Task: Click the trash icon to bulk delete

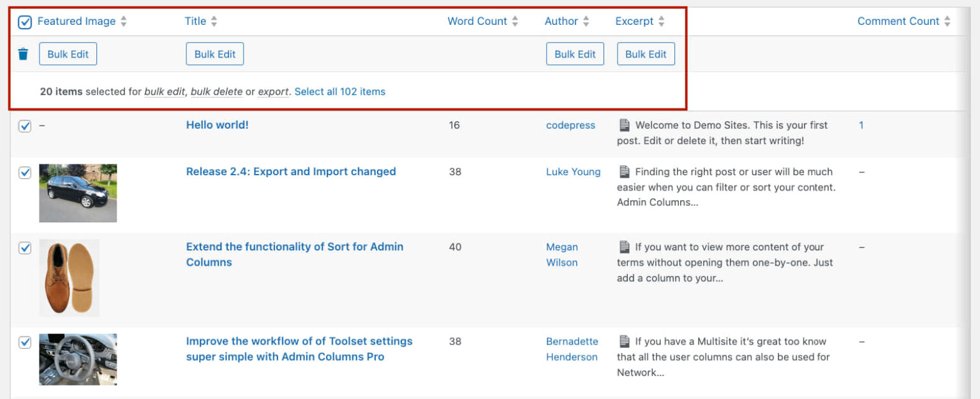Action: [23, 54]
